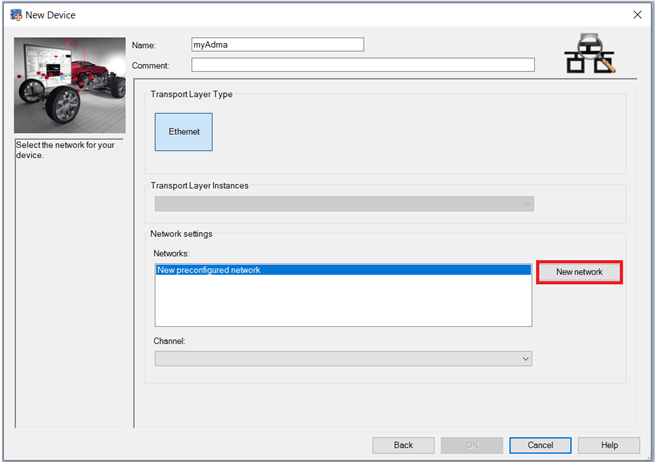Edit the Name field containing myAdma
The image size is (656, 462).
pyautogui.click(x=278, y=44)
